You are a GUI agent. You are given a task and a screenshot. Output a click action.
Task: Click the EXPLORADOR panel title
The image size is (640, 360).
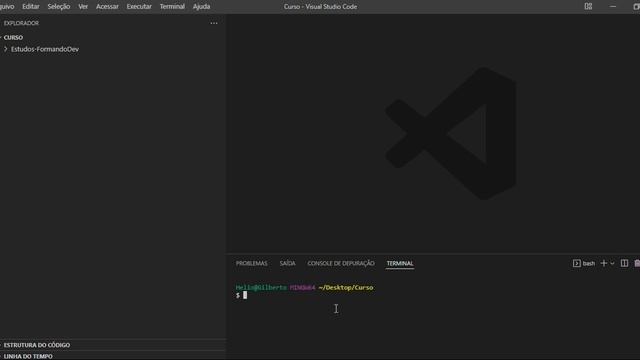21,23
